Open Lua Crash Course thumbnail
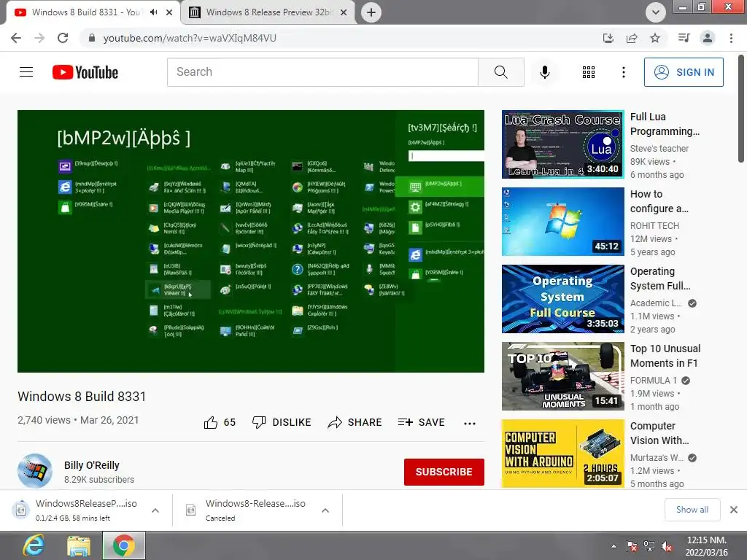Screen dimensions: 747x560 [562, 144]
